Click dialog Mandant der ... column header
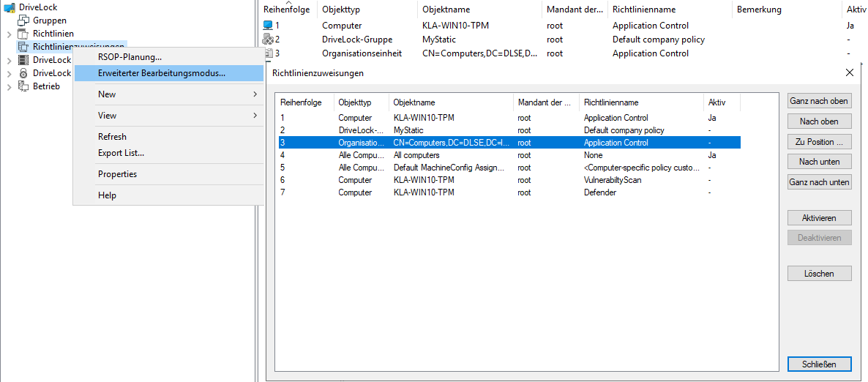The width and height of the screenshot is (868, 382). coord(547,102)
